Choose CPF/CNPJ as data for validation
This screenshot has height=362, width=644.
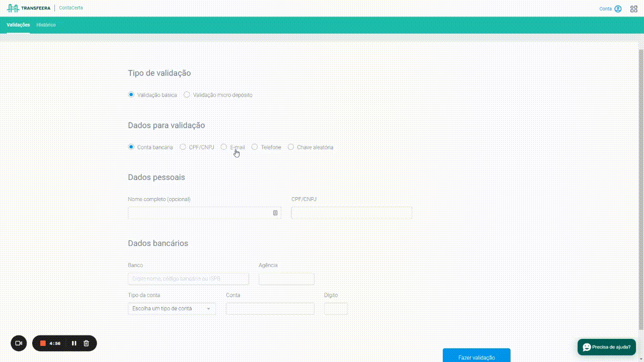tap(183, 147)
